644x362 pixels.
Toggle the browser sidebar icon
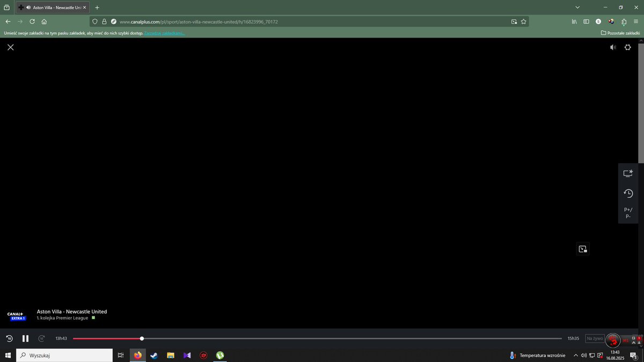pyautogui.click(x=586, y=21)
